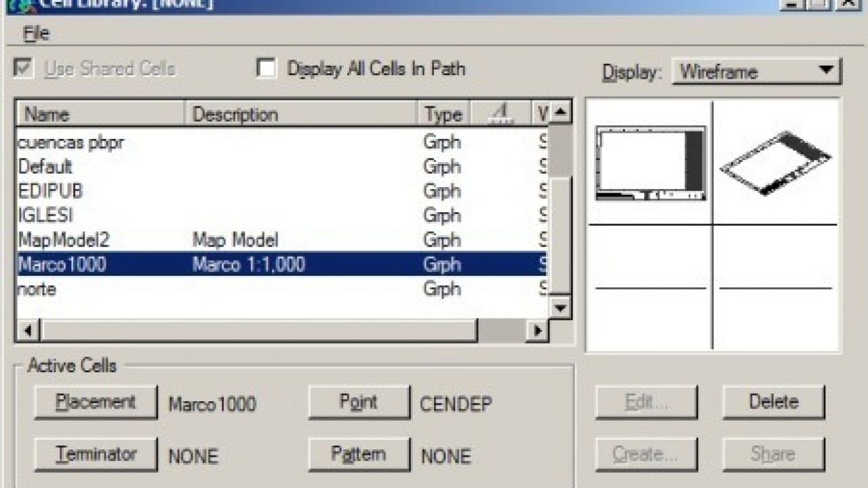This screenshot has width=868, height=488.
Task: Click the cell list's vertical scrollbar down arrow
Action: pyautogui.click(x=560, y=308)
